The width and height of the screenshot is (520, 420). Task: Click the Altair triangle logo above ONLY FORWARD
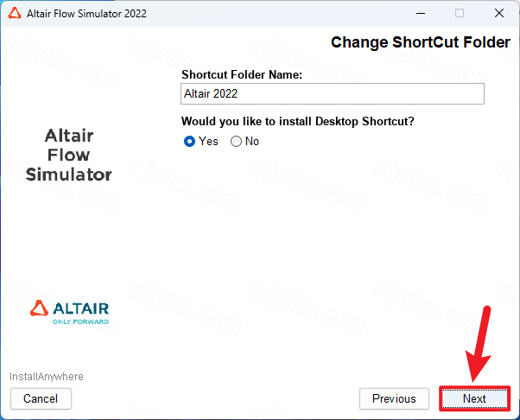coord(39,309)
